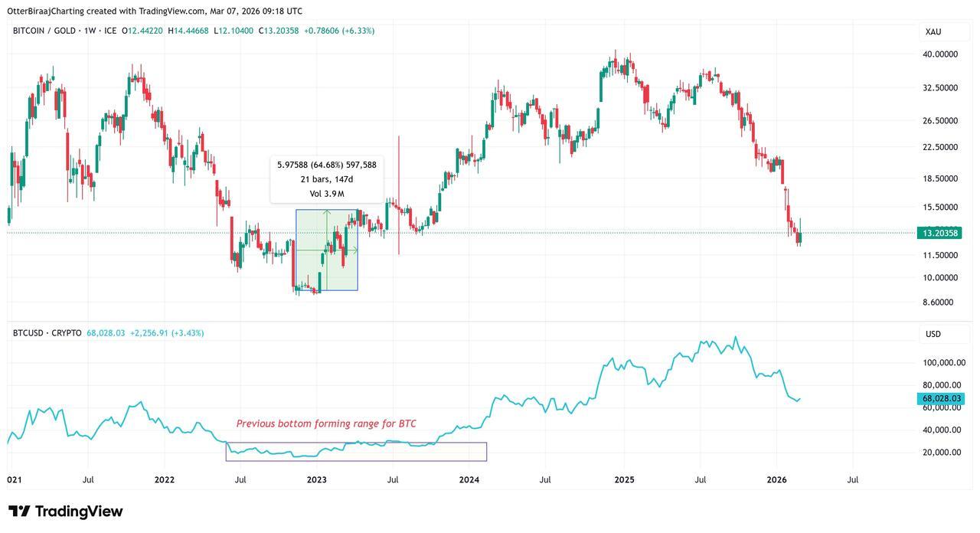980x533 pixels.
Task: Click the BTCUSD · CRYPTO pane label
Action: click(47, 333)
